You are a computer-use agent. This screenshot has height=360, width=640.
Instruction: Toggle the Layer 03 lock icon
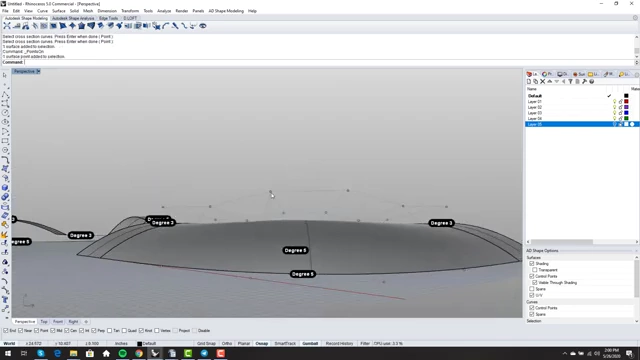pos(620,113)
